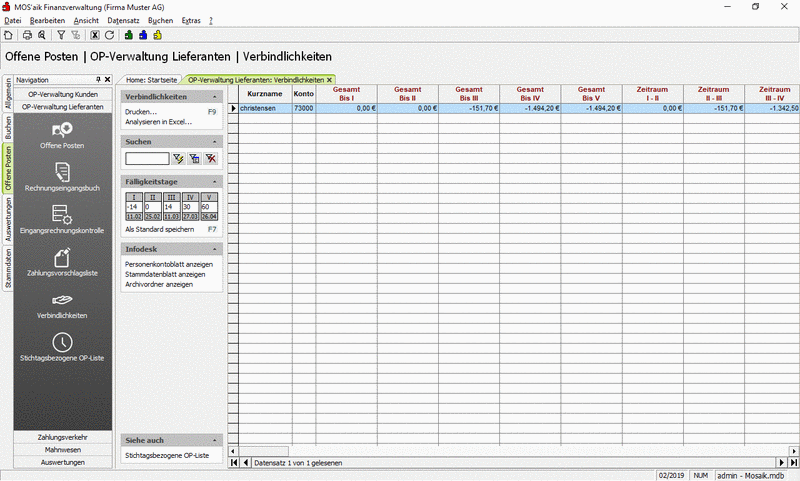Click Stammdatenblatt anzeigen
800x481 pixels.
click(165, 274)
